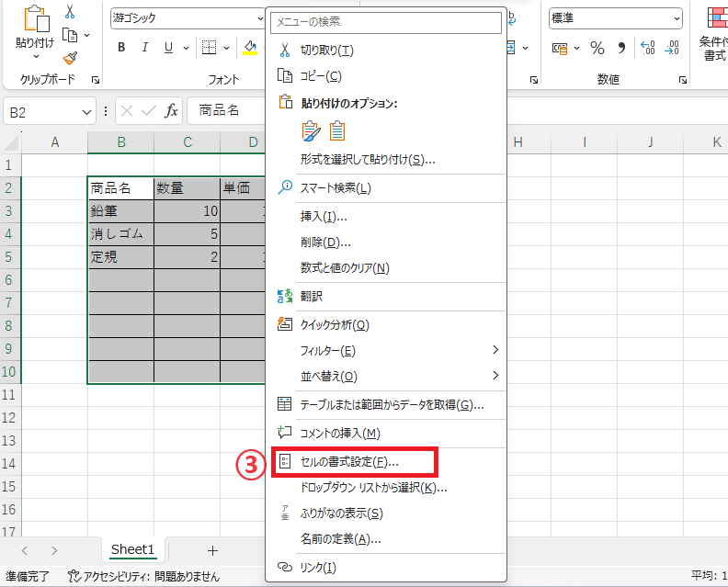
Task: Click the previous sheet navigation arrow
Action: [x=25, y=551]
